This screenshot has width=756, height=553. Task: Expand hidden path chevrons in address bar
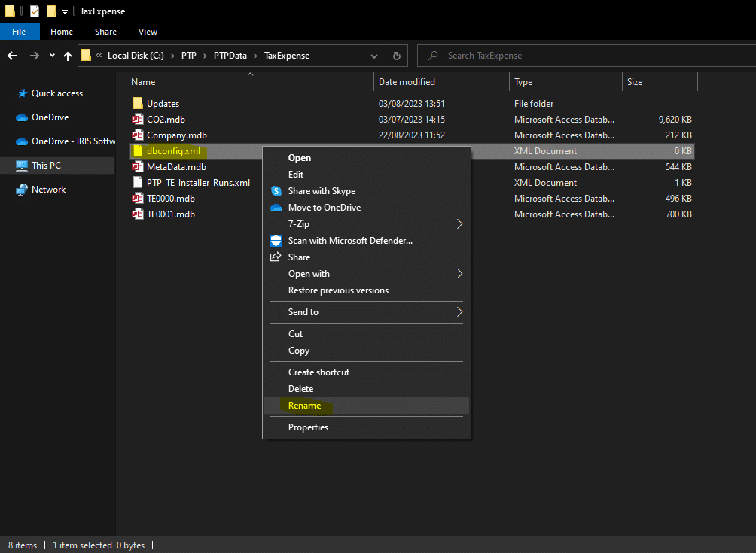point(99,56)
